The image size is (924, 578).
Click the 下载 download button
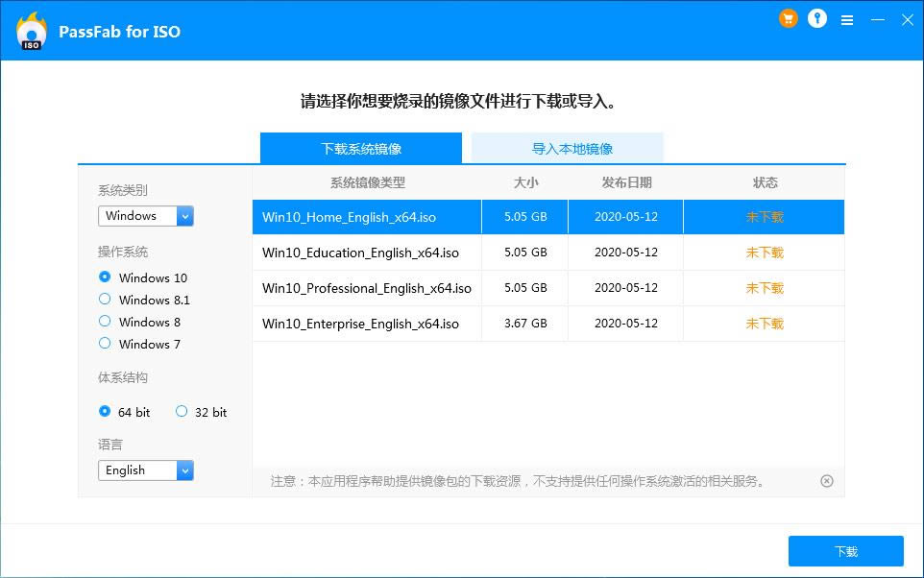[x=845, y=551]
